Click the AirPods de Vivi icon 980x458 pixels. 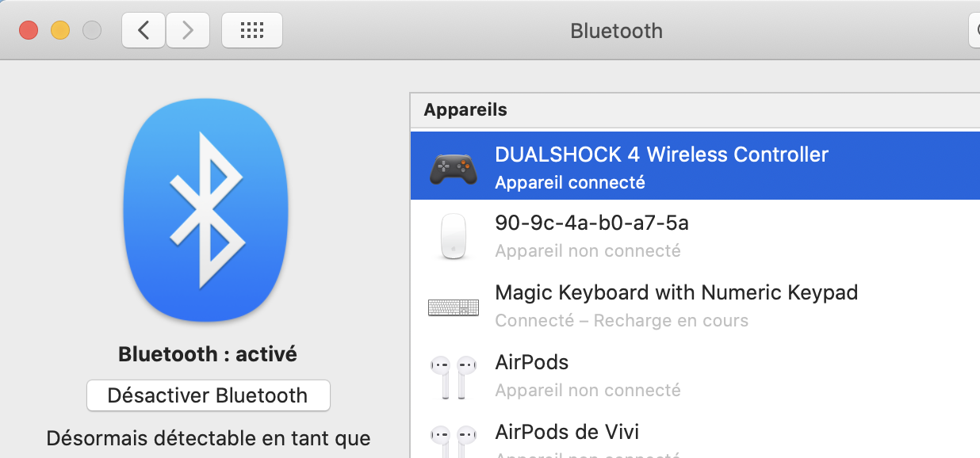(x=453, y=440)
